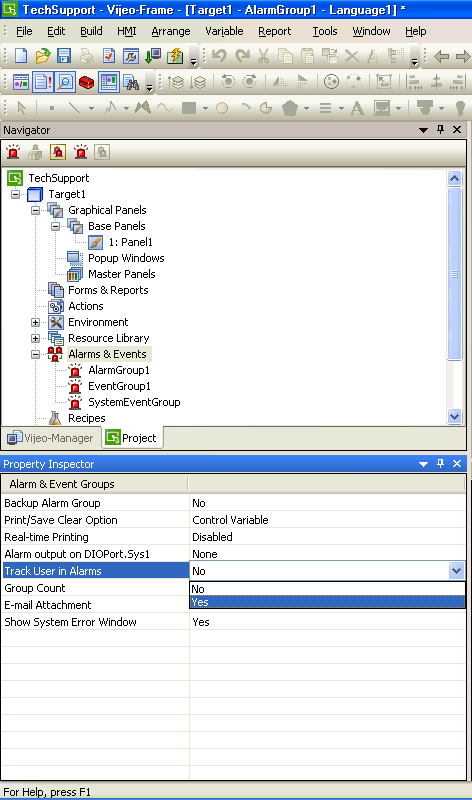472x800 pixels.
Task: Switch to the Vijeo-Manager tab
Action: [51, 438]
